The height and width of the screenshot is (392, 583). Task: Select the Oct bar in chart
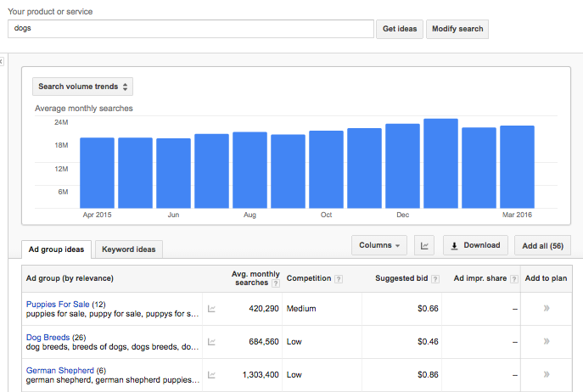click(326, 169)
